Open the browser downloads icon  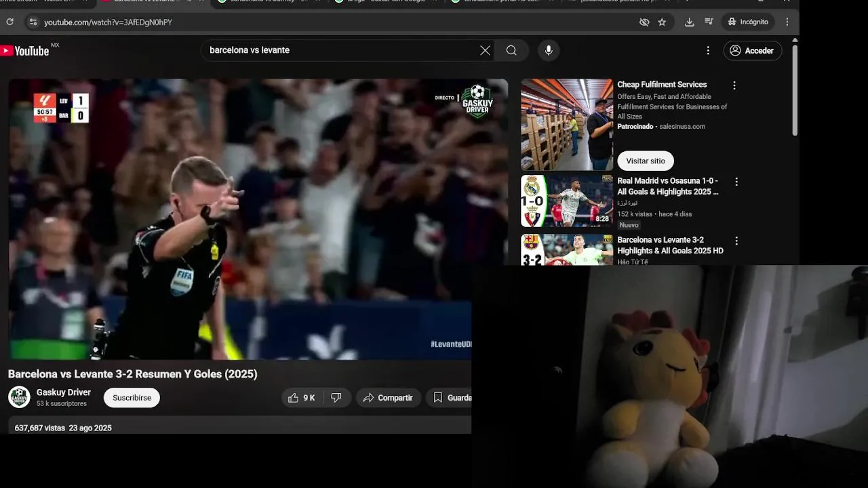pyautogui.click(x=690, y=22)
